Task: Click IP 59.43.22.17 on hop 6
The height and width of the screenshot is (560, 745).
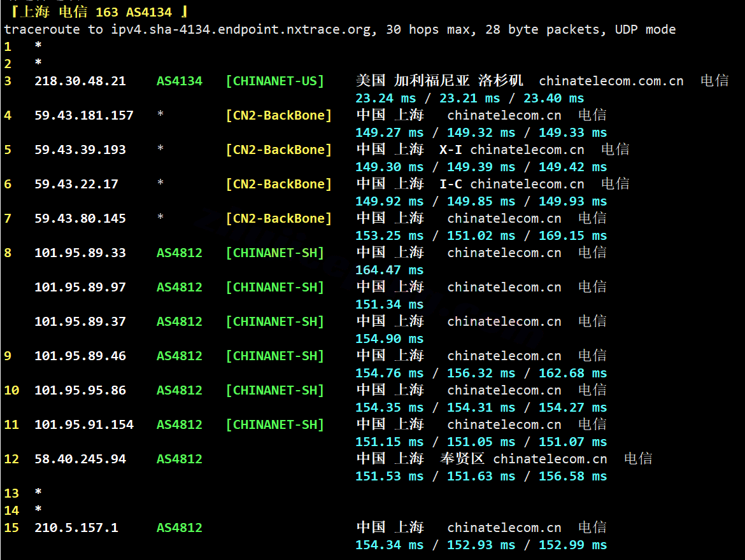Action: coord(76,184)
